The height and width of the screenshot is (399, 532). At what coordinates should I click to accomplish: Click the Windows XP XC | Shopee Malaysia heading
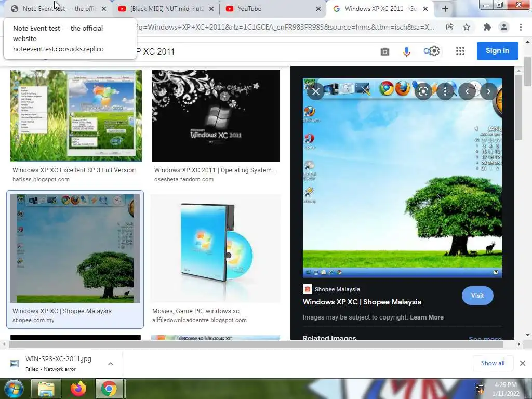362,302
